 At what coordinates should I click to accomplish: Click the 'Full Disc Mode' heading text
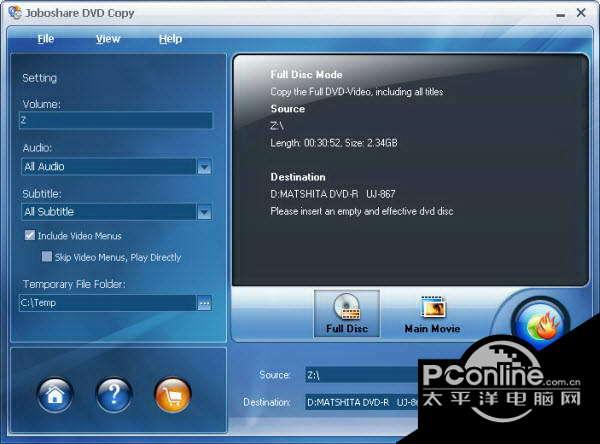[x=306, y=75]
